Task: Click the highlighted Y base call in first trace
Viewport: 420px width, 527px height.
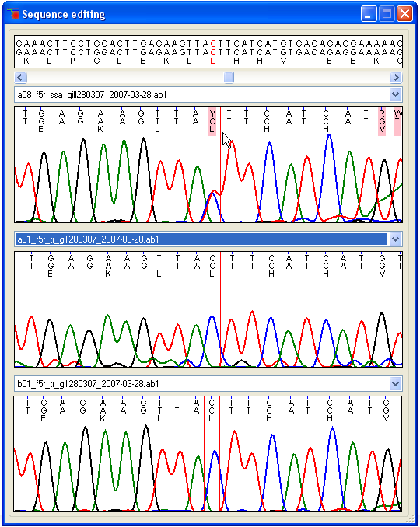Action: (x=212, y=113)
